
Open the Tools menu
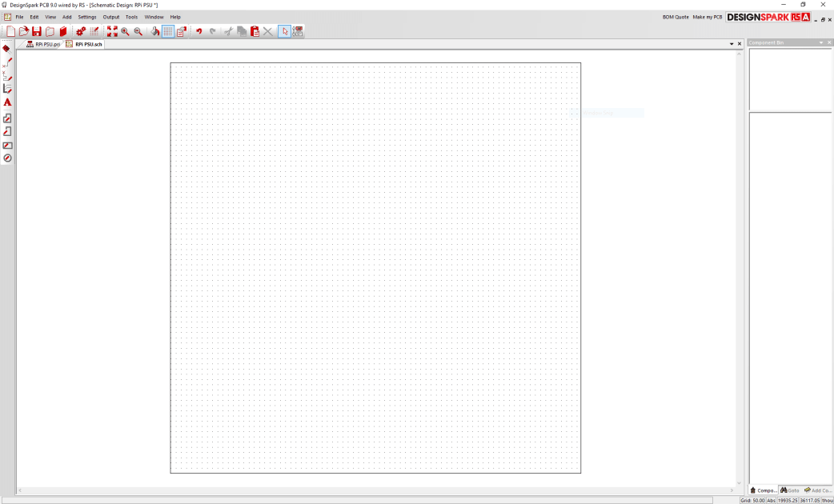point(131,17)
